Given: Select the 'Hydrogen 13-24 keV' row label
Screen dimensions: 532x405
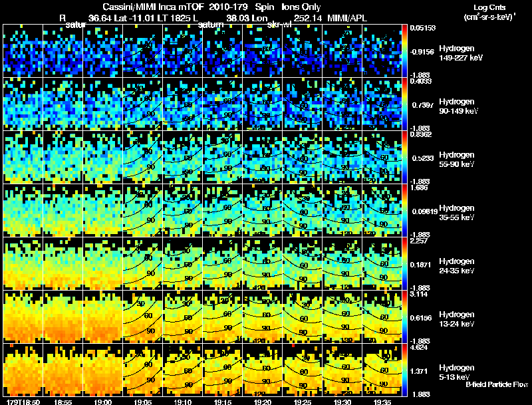Looking at the screenshot, I should tap(457, 319).
